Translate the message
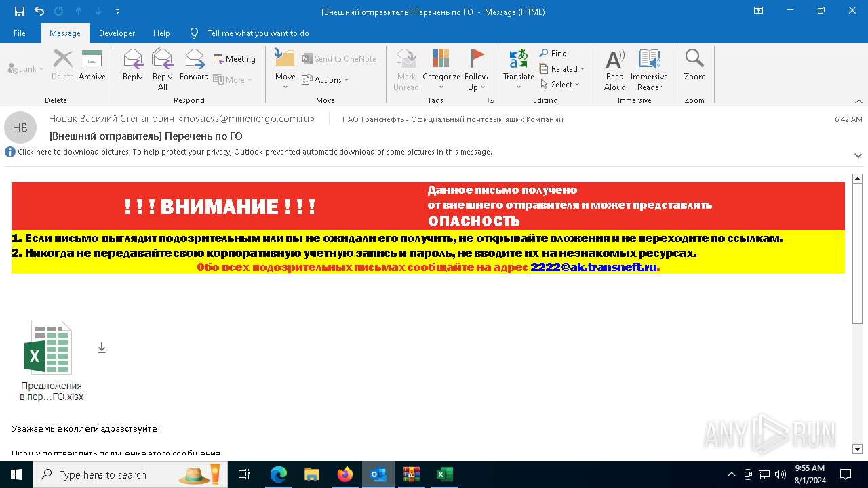This screenshot has width=868, height=488. point(519,70)
